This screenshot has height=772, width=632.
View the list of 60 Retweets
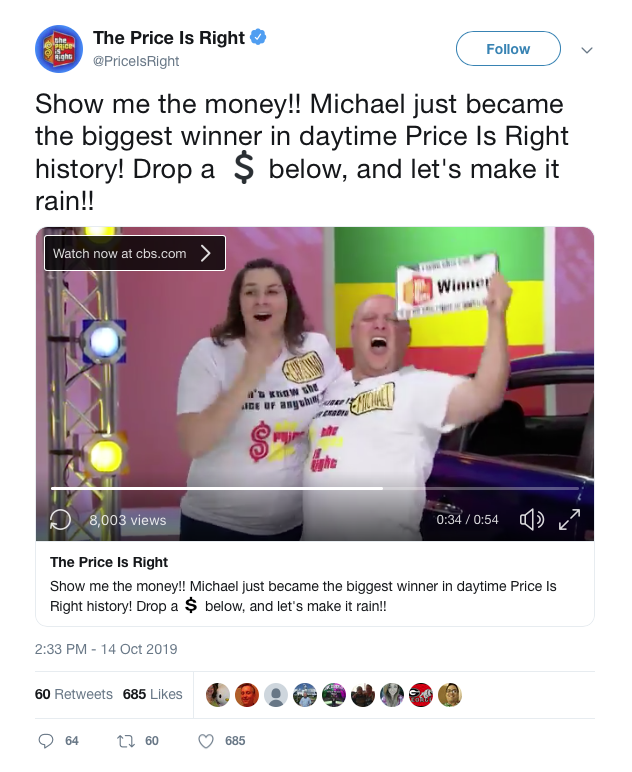pos(74,694)
